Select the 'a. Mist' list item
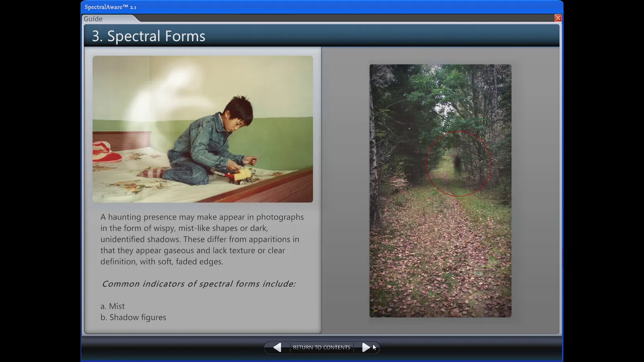The width and height of the screenshot is (644, 362). click(113, 306)
